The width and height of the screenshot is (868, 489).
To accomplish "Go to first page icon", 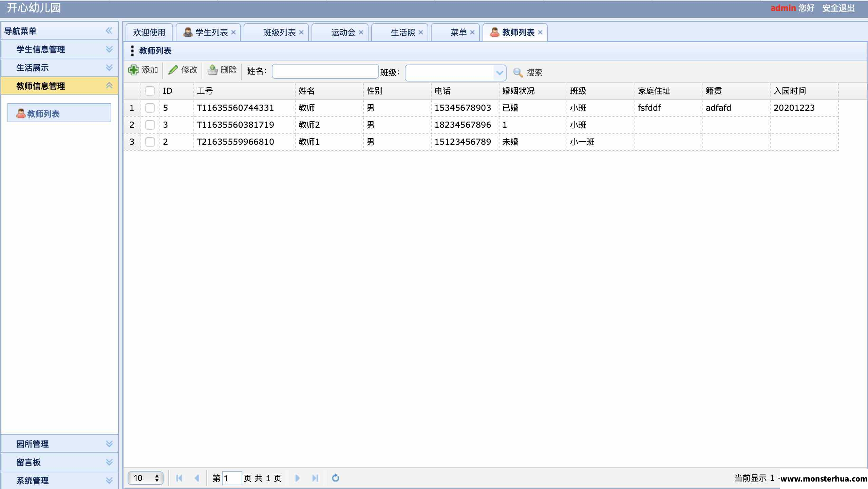I will pos(179,478).
